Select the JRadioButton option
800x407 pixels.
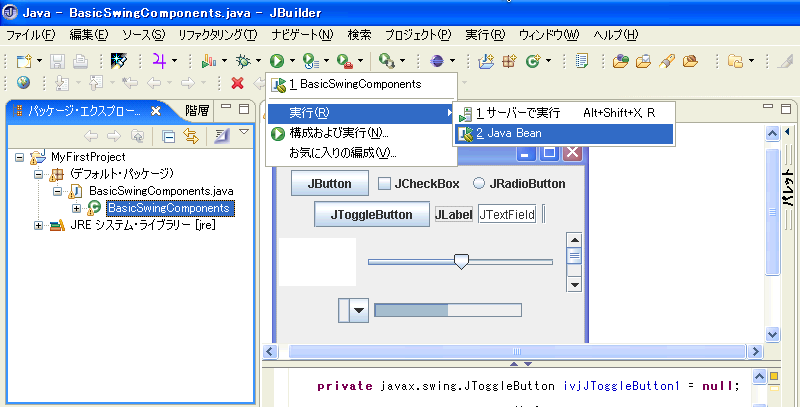[x=479, y=184]
